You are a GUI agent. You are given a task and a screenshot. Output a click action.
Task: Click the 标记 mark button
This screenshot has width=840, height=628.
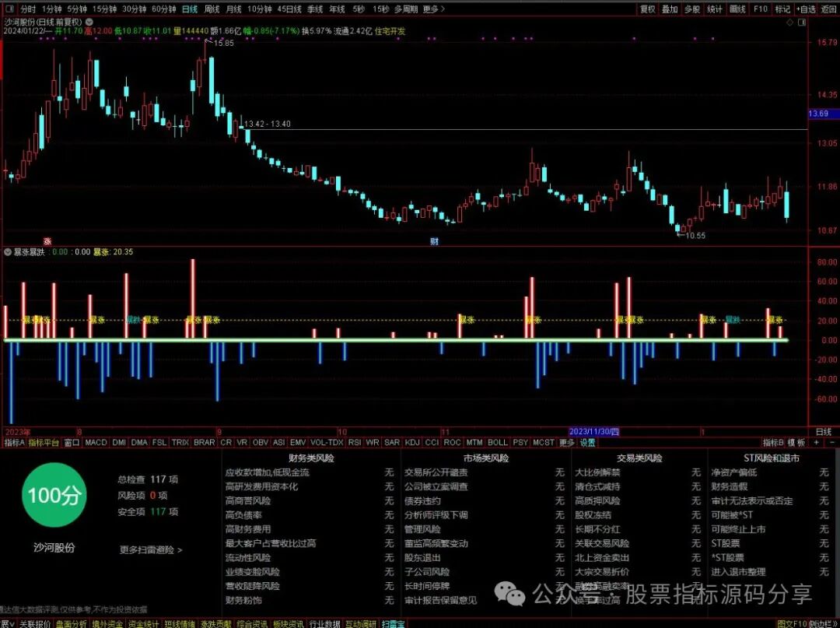[x=782, y=9]
